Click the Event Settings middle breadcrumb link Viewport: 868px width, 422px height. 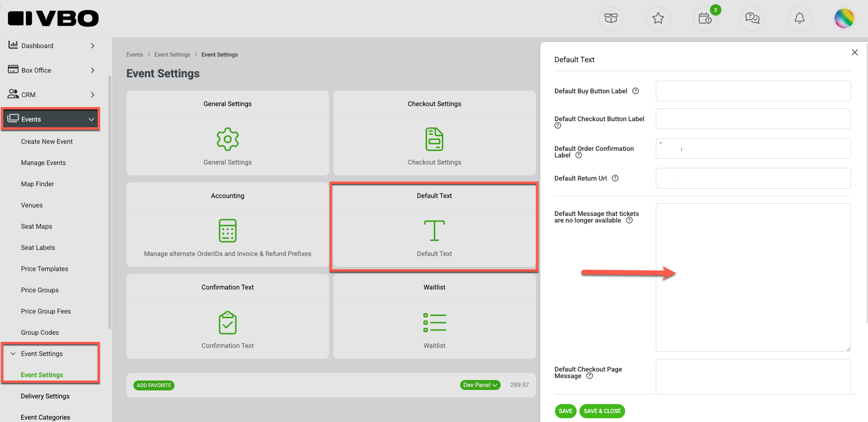point(172,55)
